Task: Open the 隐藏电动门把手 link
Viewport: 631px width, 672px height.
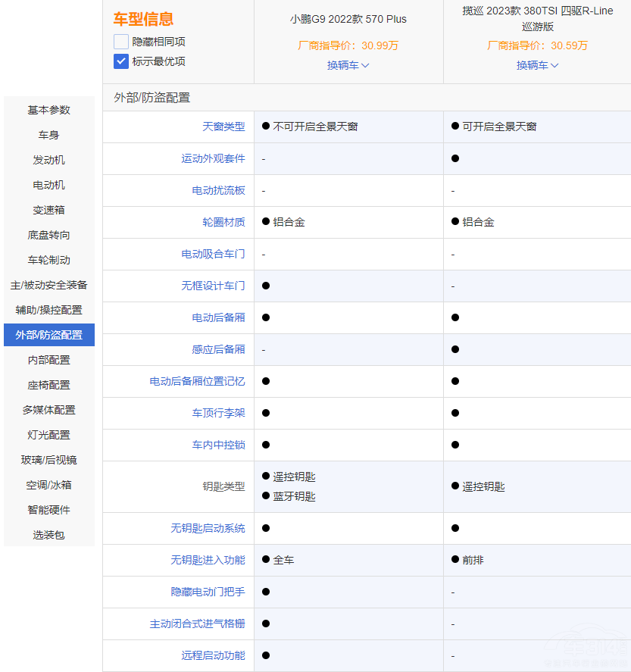Action: (208, 592)
